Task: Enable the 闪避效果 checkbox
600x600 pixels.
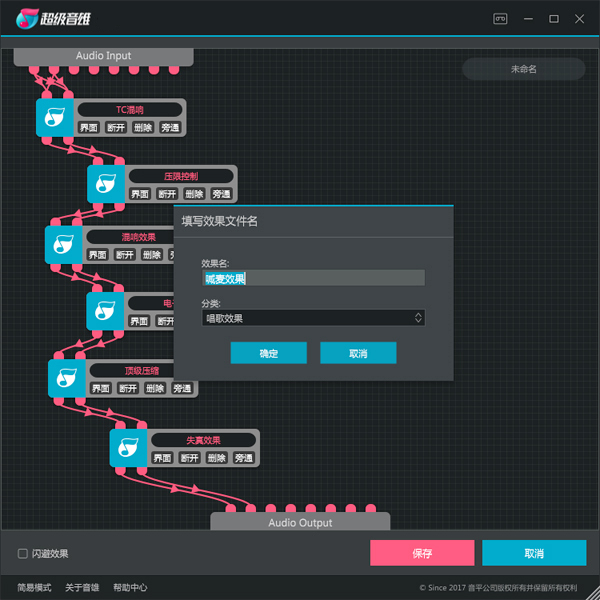Action: [x=23, y=554]
